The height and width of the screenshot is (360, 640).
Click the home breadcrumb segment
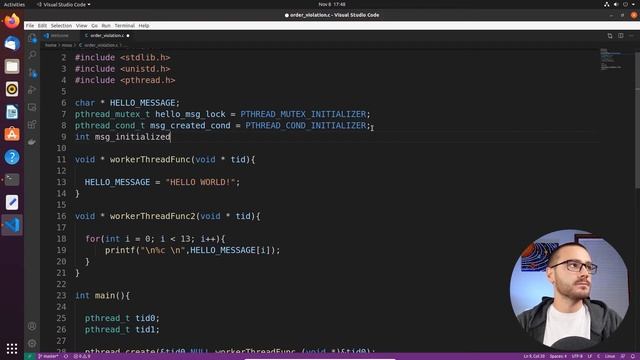[51, 45]
